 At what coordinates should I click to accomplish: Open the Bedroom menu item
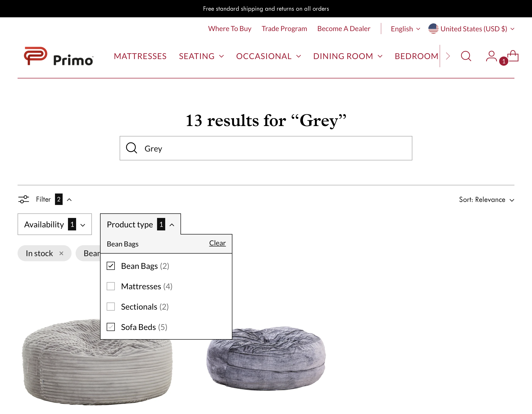pyautogui.click(x=416, y=56)
